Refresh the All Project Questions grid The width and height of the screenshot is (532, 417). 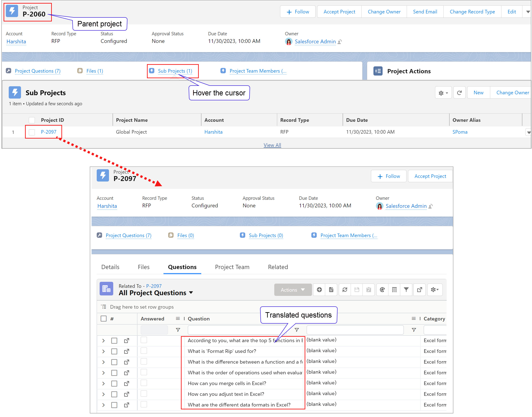(345, 290)
